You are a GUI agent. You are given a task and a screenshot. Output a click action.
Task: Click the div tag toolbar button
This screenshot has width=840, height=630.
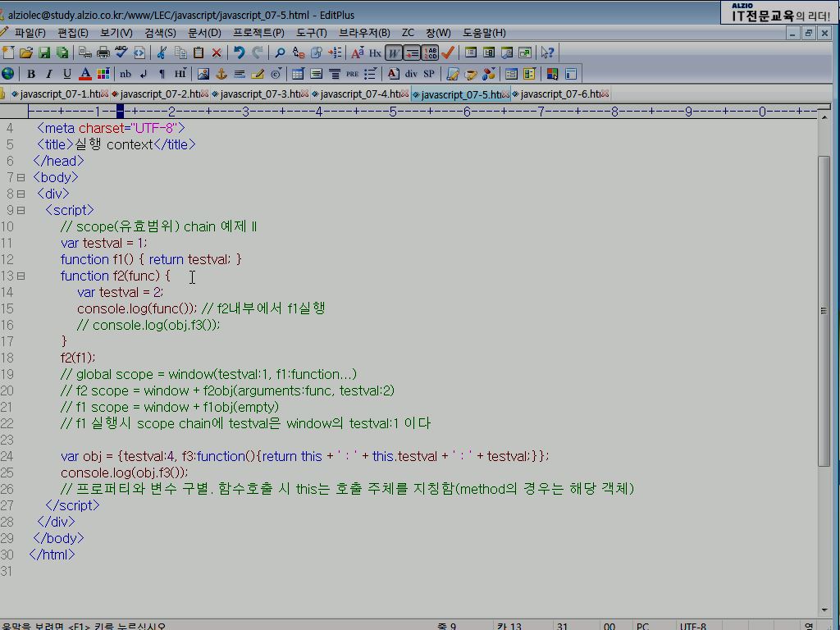[411, 74]
